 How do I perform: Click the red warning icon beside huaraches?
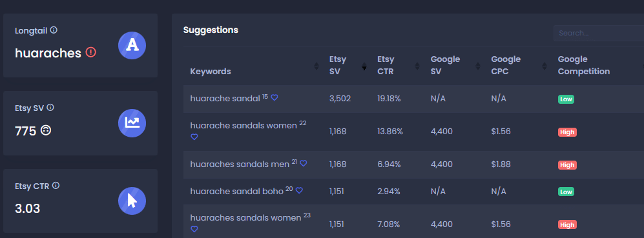(x=91, y=52)
